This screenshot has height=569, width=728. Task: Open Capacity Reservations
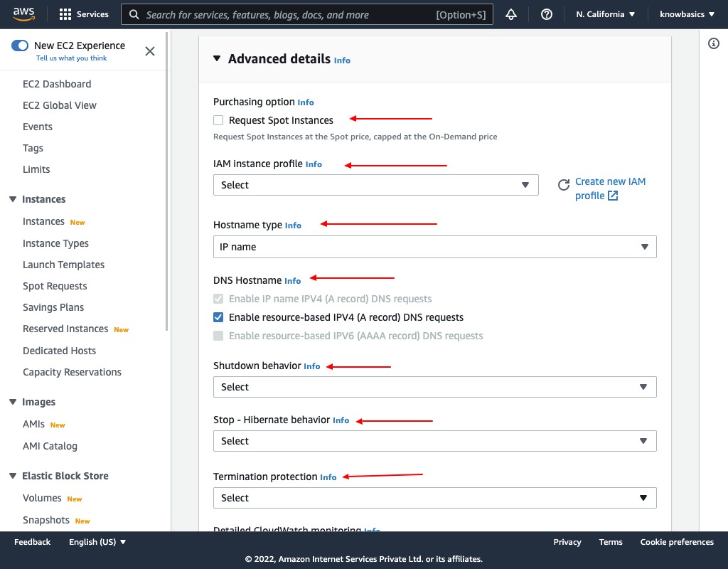click(x=72, y=372)
